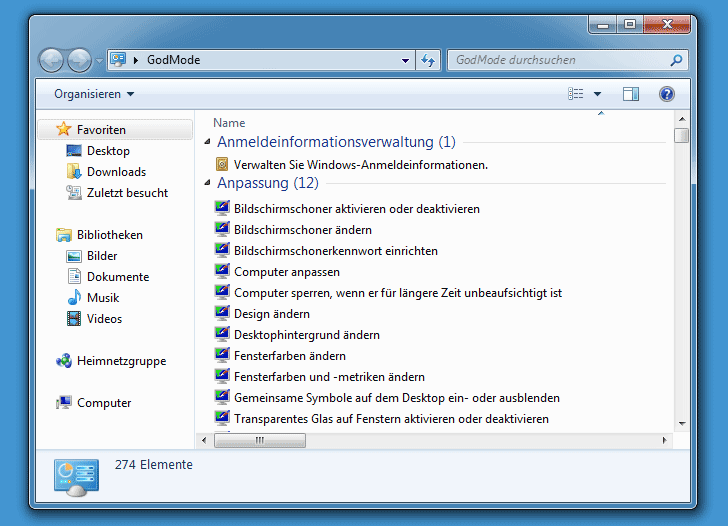728x526 pixels.
Task: Select Favoriten in navigation pane
Action: click(115, 130)
